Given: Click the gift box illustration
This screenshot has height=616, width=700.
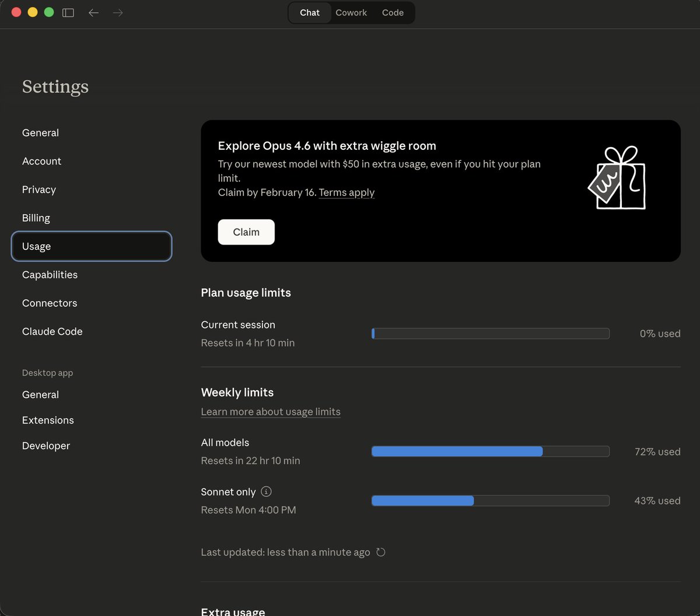Looking at the screenshot, I should pos(617,177).
